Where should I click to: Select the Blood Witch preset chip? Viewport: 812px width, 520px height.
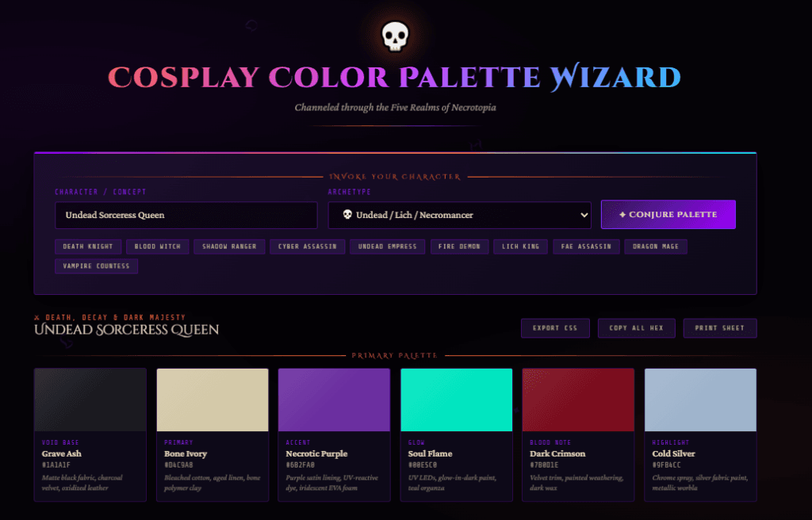pos(157,247)
